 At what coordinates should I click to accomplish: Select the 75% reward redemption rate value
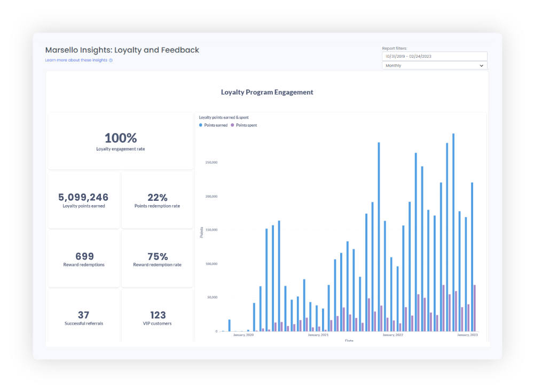[x=158, y=256]
